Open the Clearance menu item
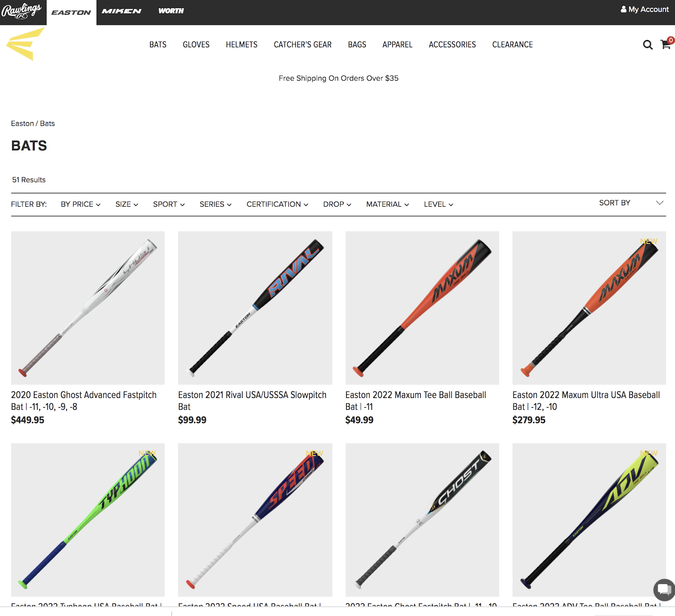This screenshot has height=616, width=675. click(512, 45)
